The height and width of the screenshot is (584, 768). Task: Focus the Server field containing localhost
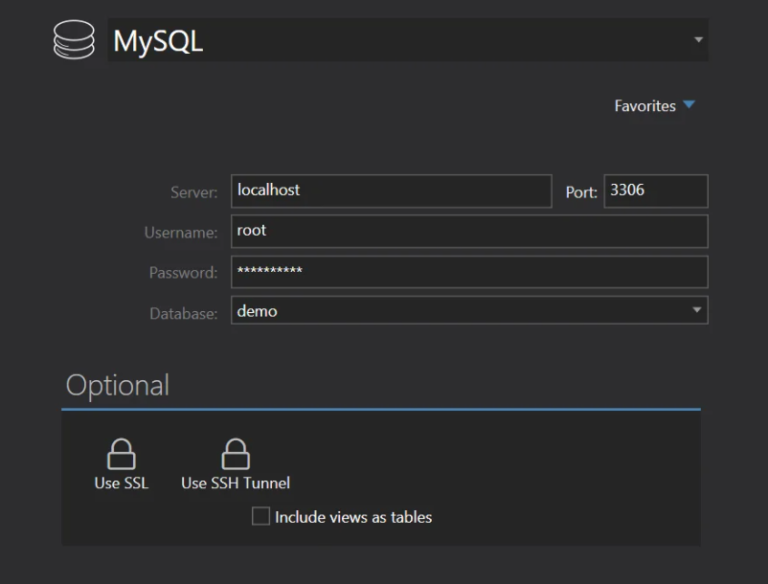coord(390,190)
